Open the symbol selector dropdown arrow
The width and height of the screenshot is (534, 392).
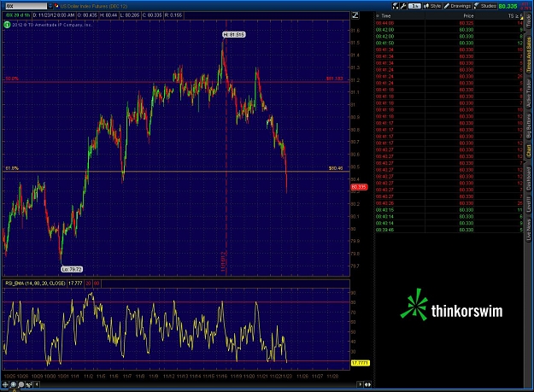coord(50,6)
